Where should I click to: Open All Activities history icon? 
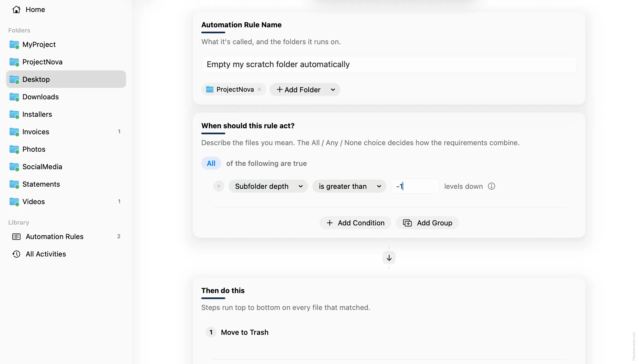(16, 254)
